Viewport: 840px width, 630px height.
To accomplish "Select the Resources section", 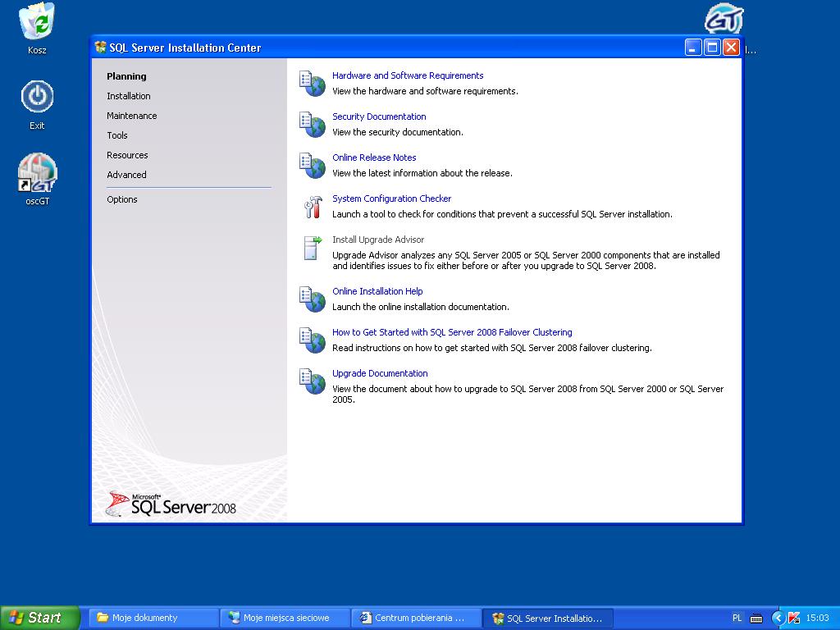I will tap(127, 155).
